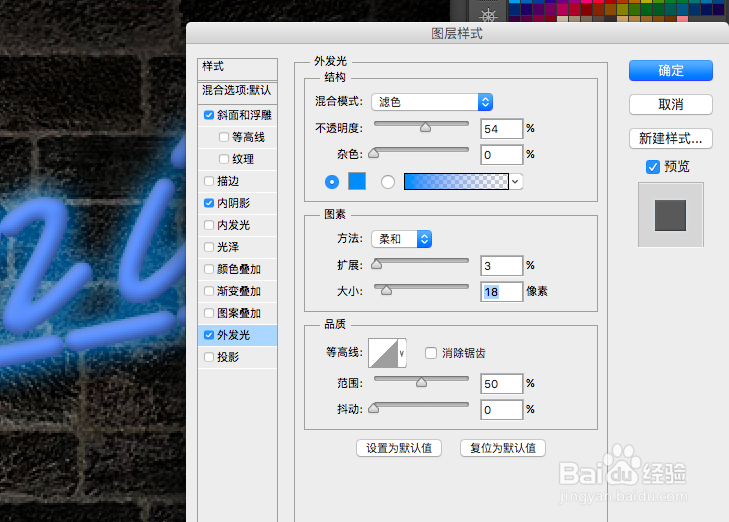Viewport: 729px width, 522px height.
Task: Click the 范围 value field showing 50
Action: coord(501,384)
